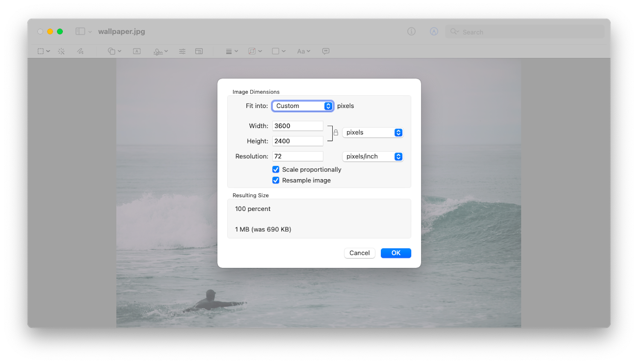
Task: Open the Fit into dropdown
Action: pos(302,106)
